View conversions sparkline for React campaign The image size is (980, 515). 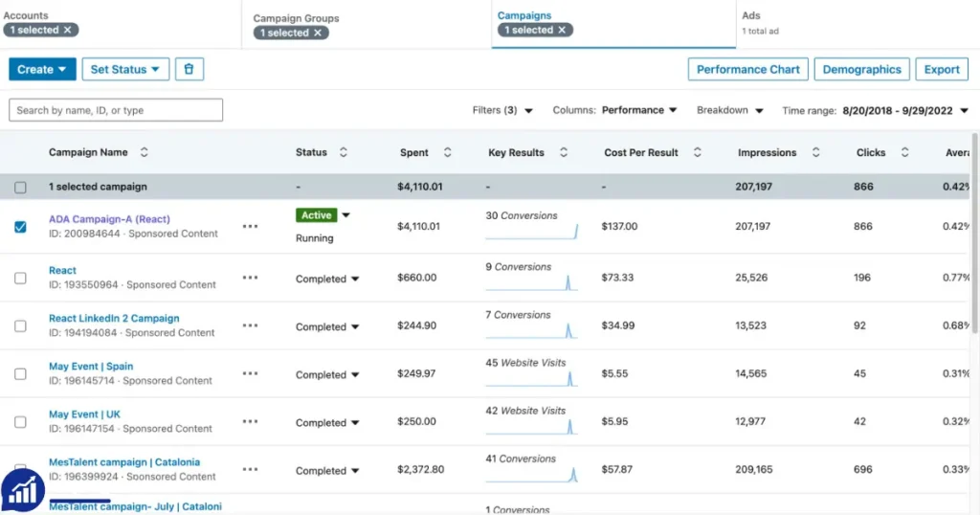click(532, 283)
